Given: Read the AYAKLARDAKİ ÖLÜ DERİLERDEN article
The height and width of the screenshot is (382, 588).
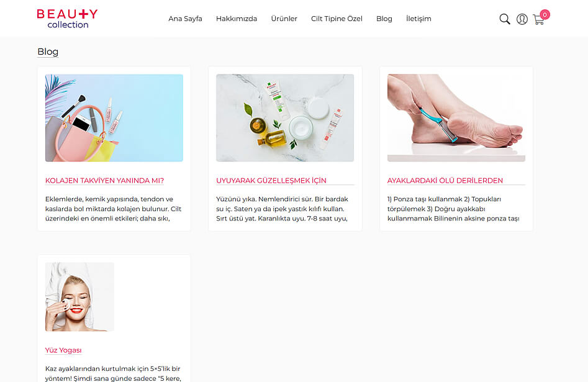Looking at the screenshot, I should [x=445, y=181].
